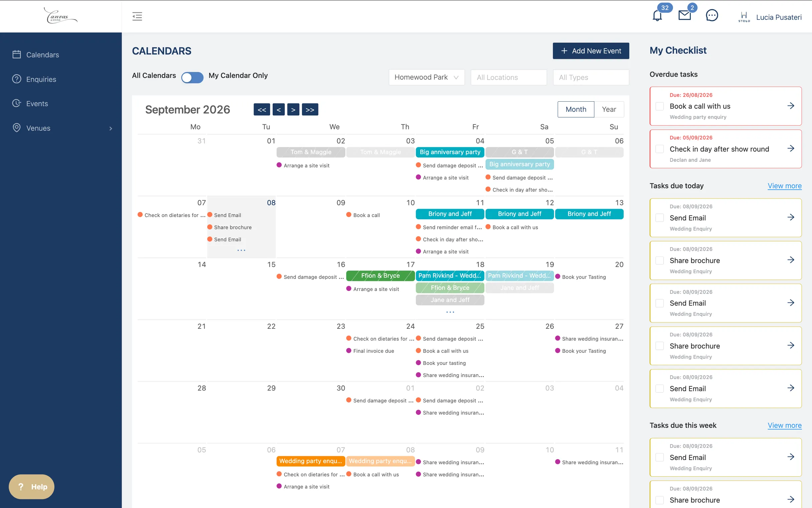The width and height of the screenshot is (812, 508).
Task: Open the All Types dropdown
Action: [x=591, y=77]
